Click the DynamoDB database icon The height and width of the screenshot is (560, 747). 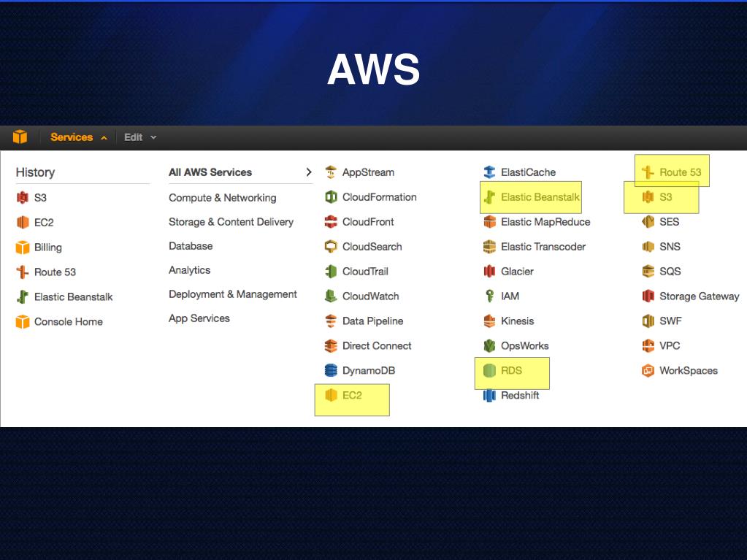(x=331, y=370)
